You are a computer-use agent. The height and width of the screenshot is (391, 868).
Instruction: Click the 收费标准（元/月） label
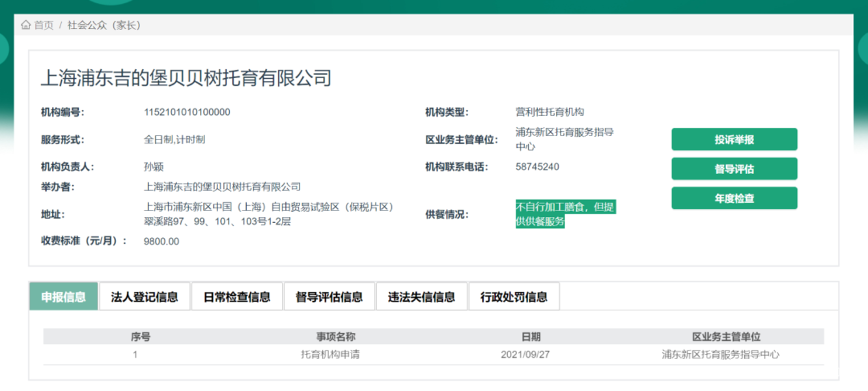pyautogui.click(x=84, y=241)
